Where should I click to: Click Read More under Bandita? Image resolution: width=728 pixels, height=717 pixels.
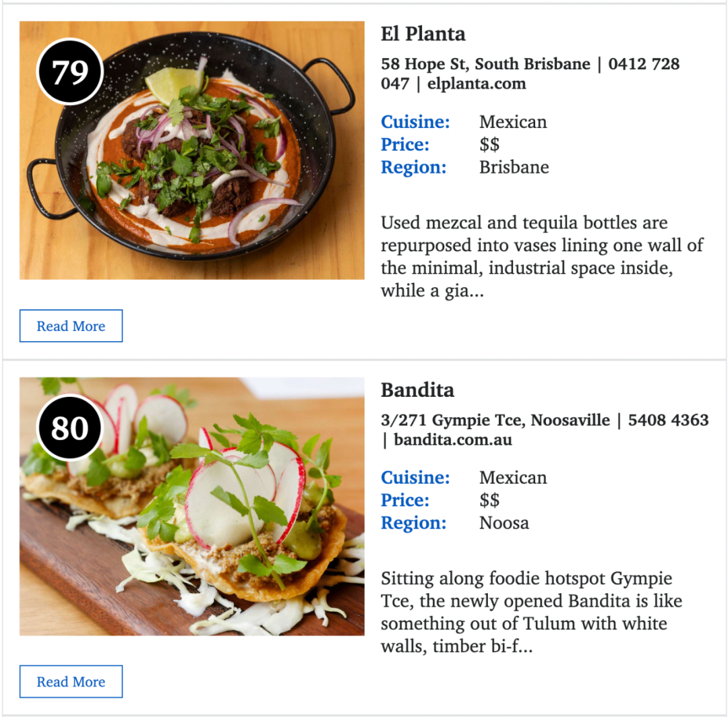71,681
